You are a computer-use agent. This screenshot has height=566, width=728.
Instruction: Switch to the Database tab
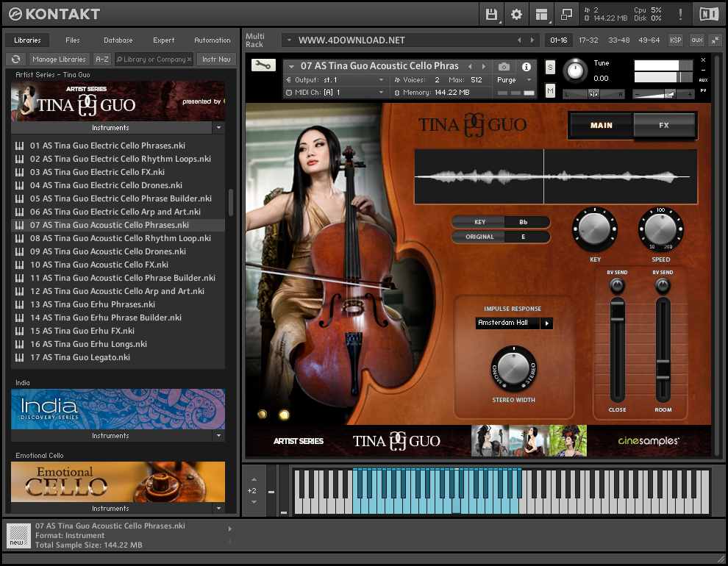click(118, 40)
